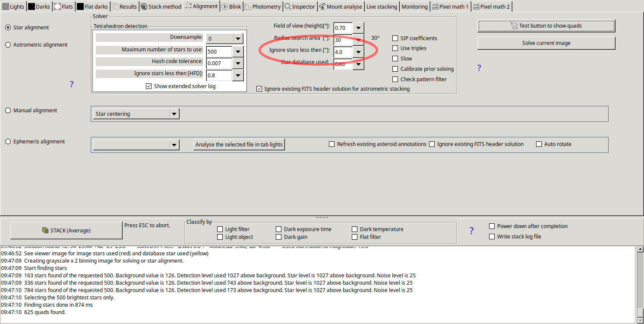Open the Inspector tab
The width and height of the screenshot is (644, 324).
(x=300, y=6)
